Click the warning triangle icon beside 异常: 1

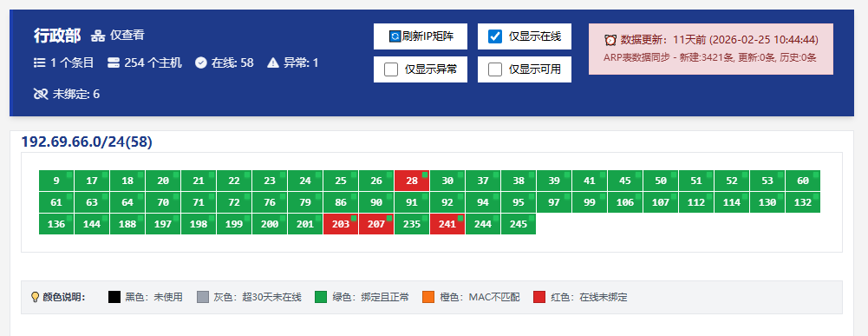click(273, 63)
